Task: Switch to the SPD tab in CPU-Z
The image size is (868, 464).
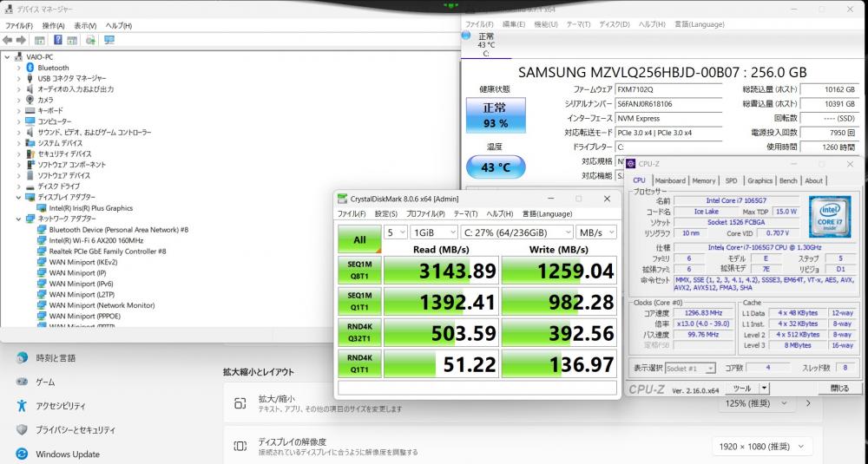Action: [731, 181]
